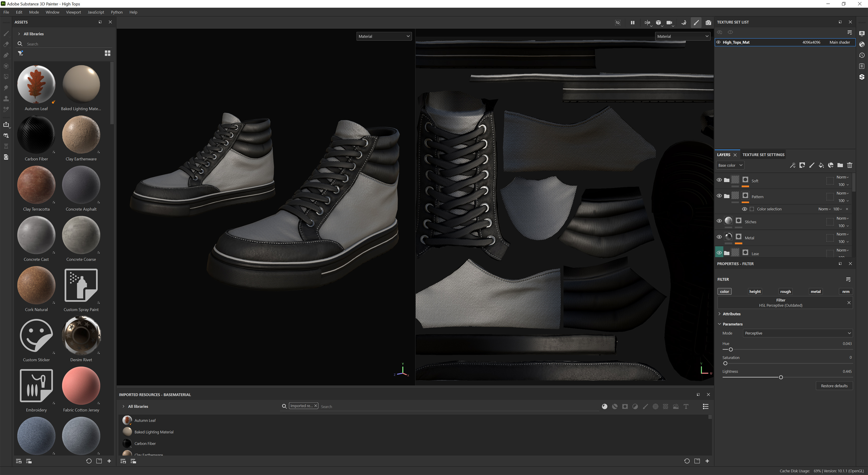Select the Paint brush tool in left toolbar
The width and height of the screenshot is (868, 475).
(x=6, y=34)
